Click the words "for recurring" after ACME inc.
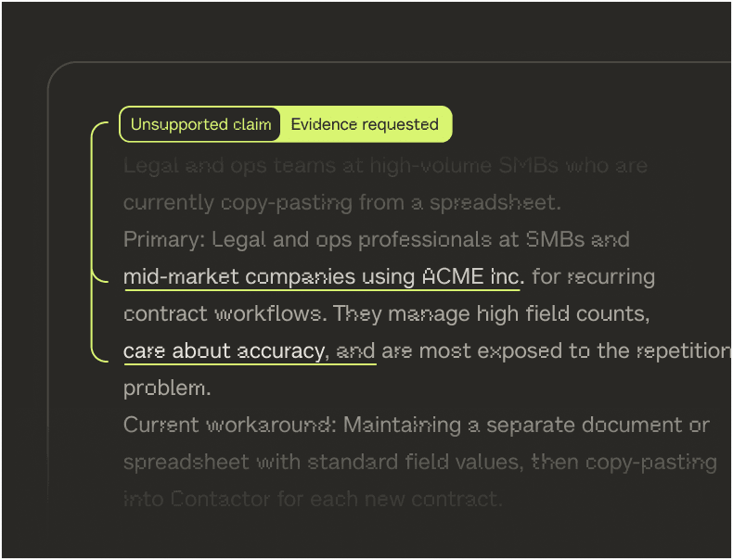 click(x=594, y=276)
